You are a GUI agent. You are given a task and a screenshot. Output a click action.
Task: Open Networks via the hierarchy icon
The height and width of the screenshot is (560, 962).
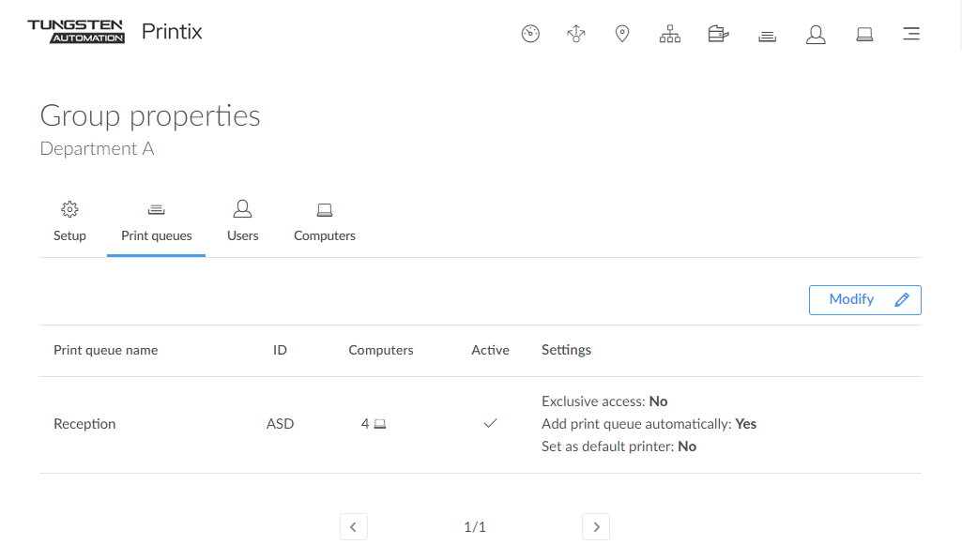click(x=669, y=35)
